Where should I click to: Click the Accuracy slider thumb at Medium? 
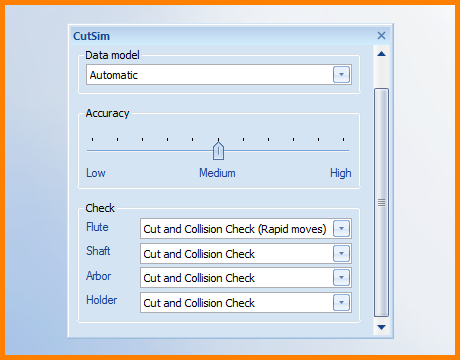(x=218, y=151)
